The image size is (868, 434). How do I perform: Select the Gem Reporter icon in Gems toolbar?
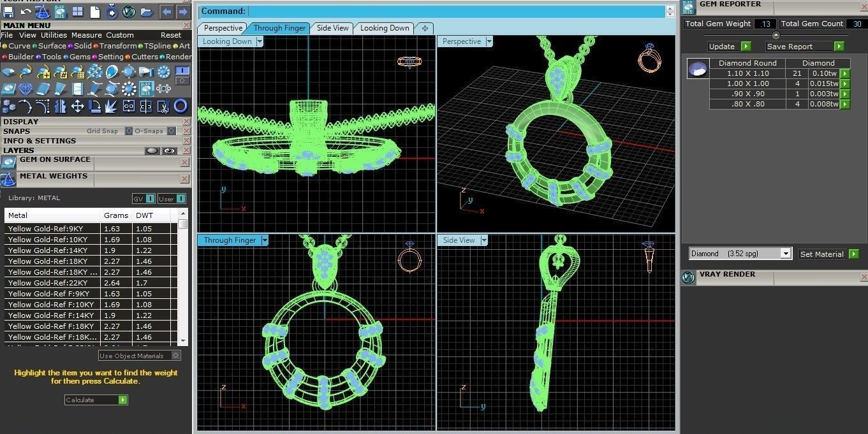146,89
